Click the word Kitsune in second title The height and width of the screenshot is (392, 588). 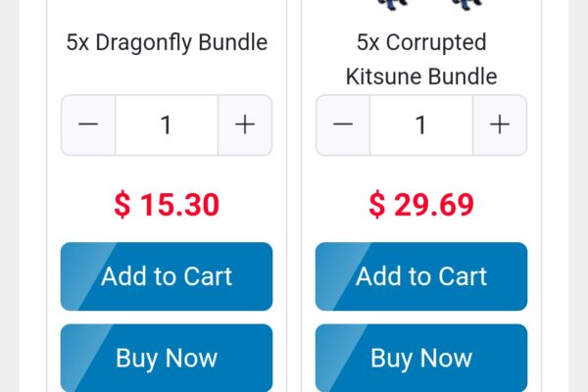384,76
